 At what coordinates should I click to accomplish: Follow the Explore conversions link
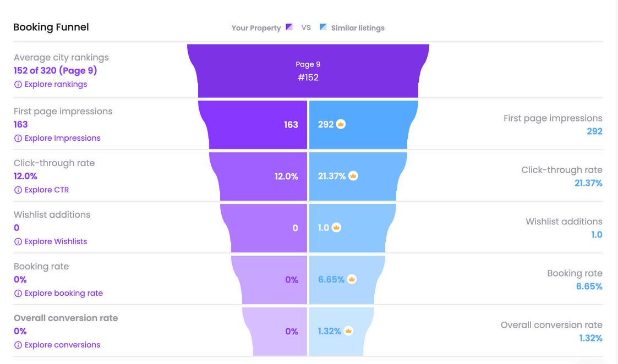(62, 345)
